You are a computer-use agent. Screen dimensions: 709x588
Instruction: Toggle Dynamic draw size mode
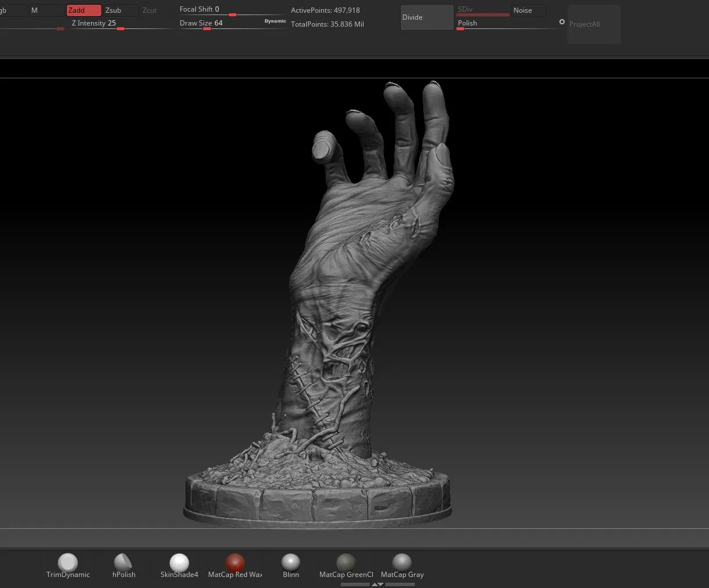[x=275, y=21]
